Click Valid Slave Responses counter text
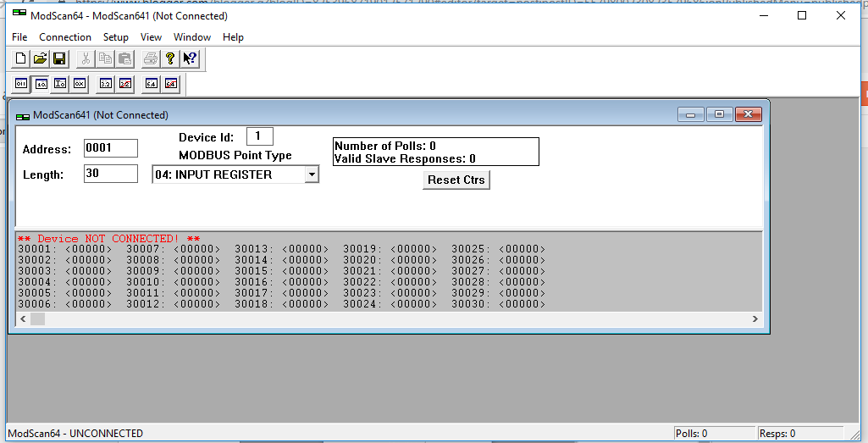Image resolution: width=868 pixels, height=443 pixels. tap(406, 159)
